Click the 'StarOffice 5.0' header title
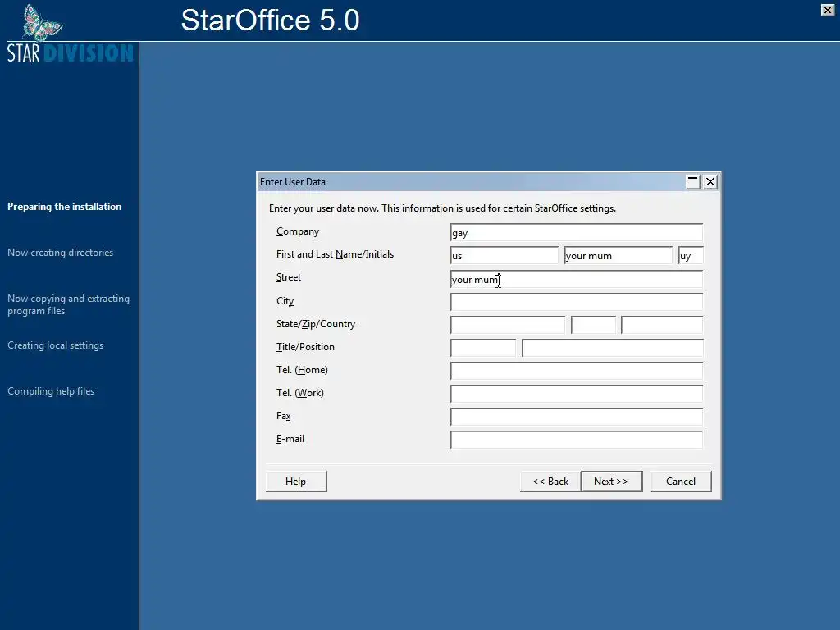This screenshot has height=630, width=840. click(x=270, y=21)
